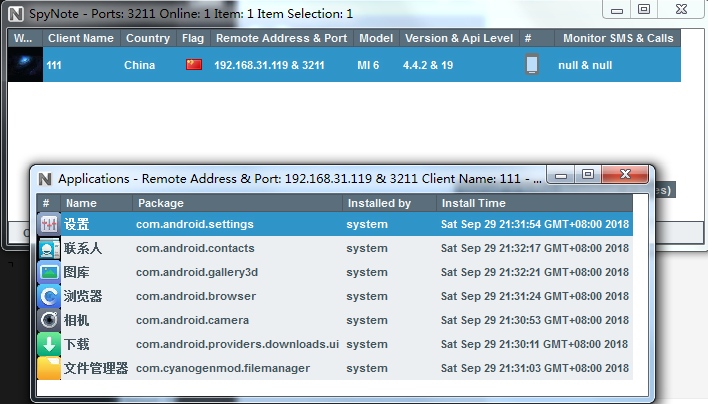Sort clients by Client Name column header

(81, 38)
